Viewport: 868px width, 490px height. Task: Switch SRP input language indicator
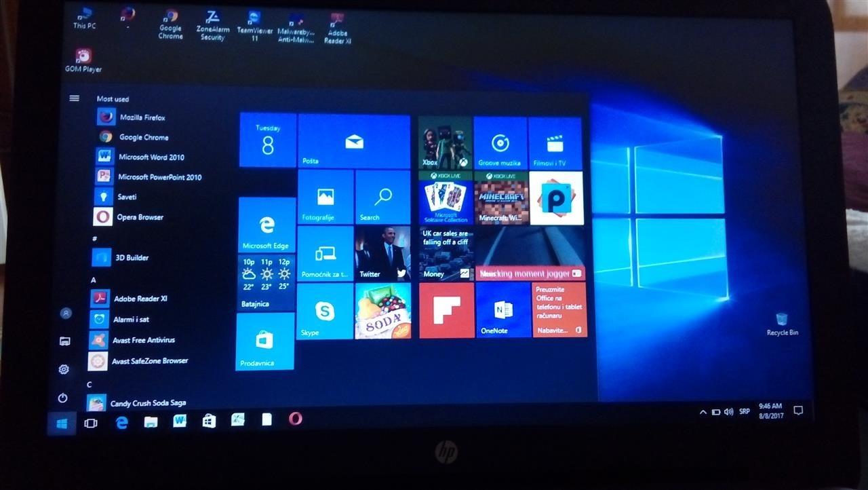744,411
